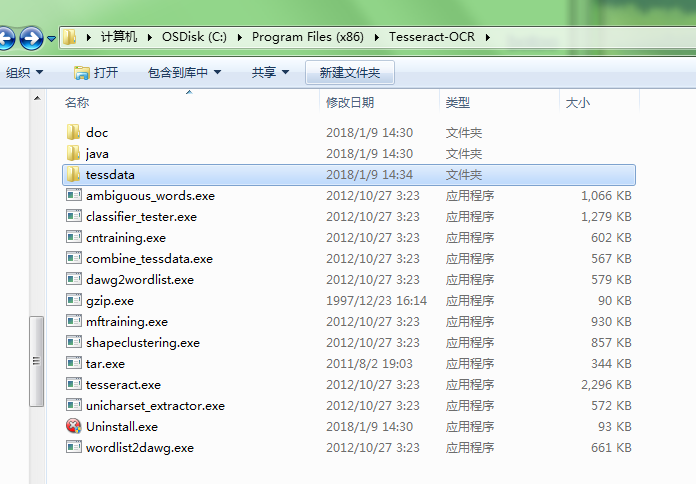
Task: Click the tar.exe file icon
Action: (x=74, y=363)
